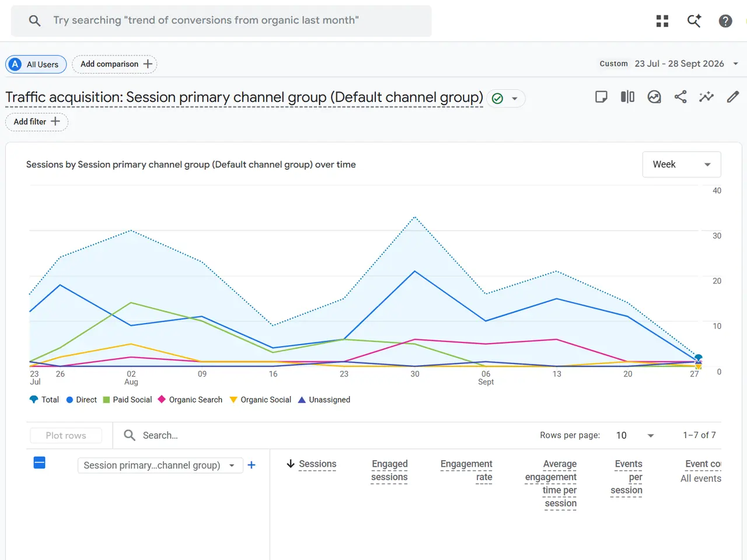The image size is (747, 560).
Task: Toggle the Organic Search legend entry
Action: pos(190,400)
